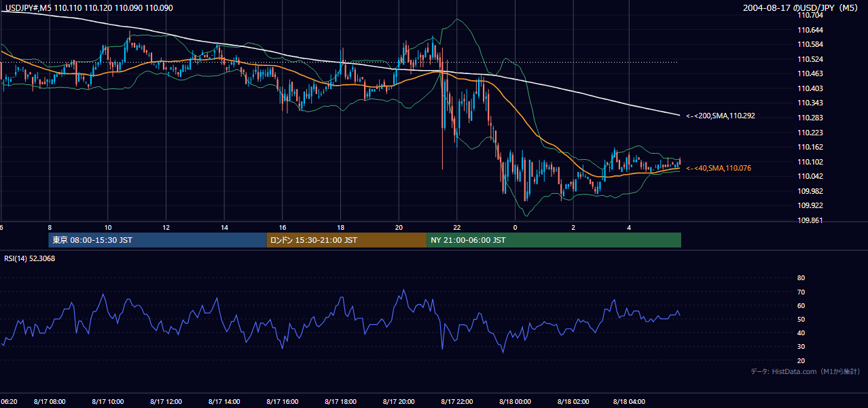Click RSI level 70 on axis
Viewport: 868px width, 408px height.
(801, 292)
